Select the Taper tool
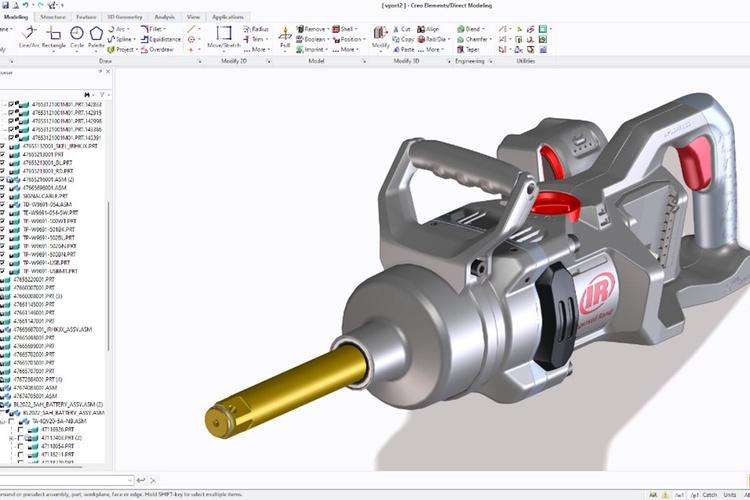 (x=468, y=49)
